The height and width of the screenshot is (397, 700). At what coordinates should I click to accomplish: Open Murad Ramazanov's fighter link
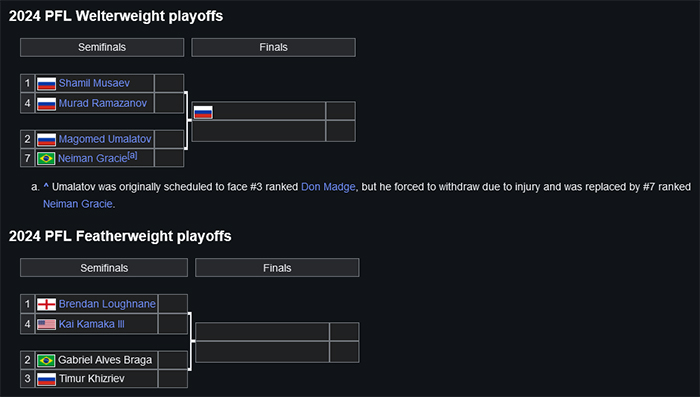103,103
